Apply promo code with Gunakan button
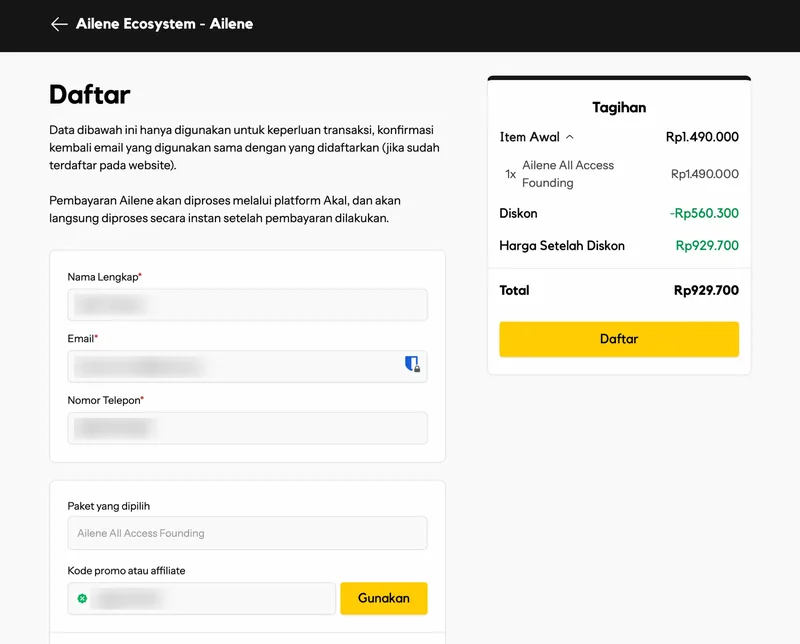Viewport: 800px width, 644px height. click(x=384, y=598)
